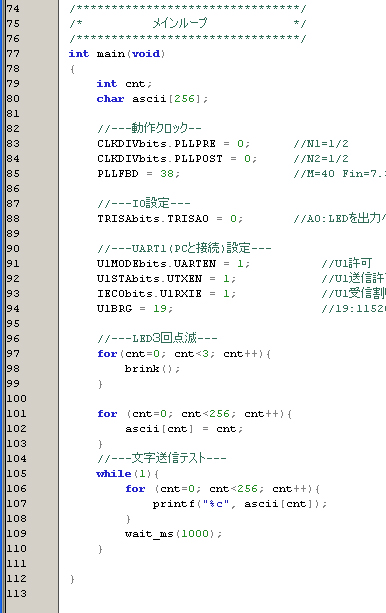Click line number 105 in the gutter

coord(16,473)
